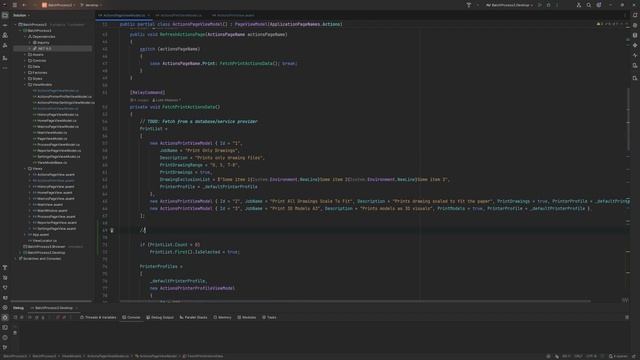Open the BatchProcess2.Desktop run configuration dropdown

509,5
